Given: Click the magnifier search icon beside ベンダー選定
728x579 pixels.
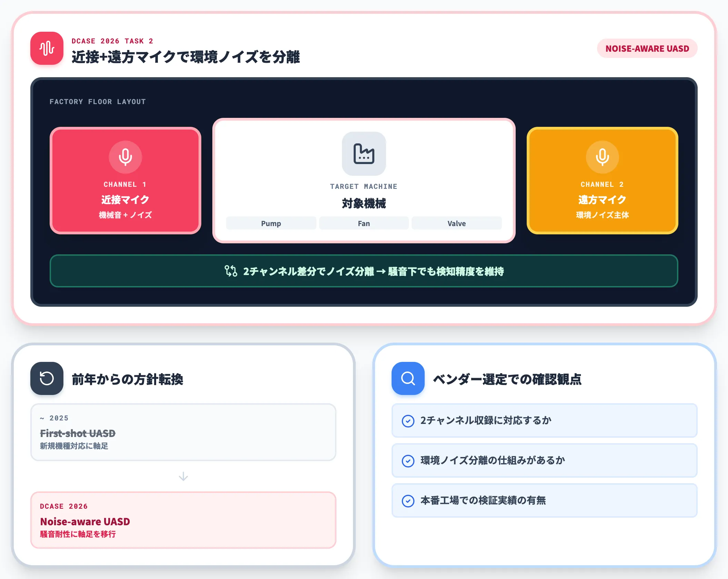Looking at the screenshot, I should tap(408, 378).
